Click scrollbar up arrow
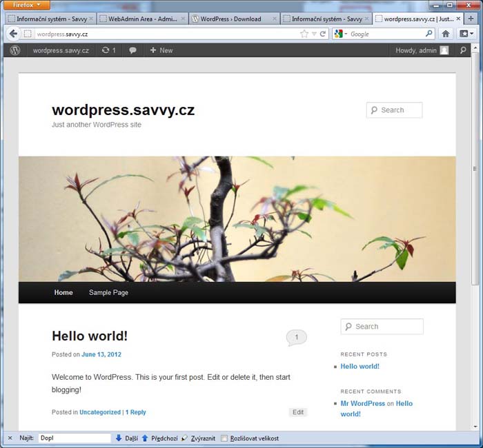The width and height of the screenshot is (483, 448). 475,48
